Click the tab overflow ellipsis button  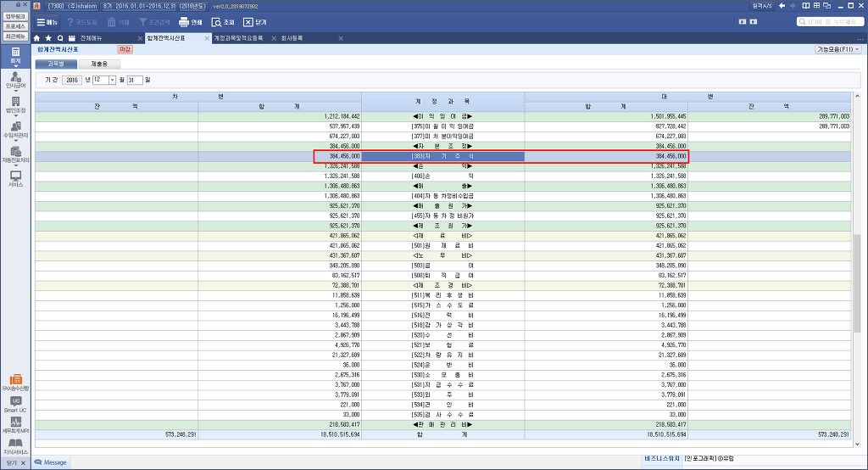pyautogui.click(x=860, y=39)
